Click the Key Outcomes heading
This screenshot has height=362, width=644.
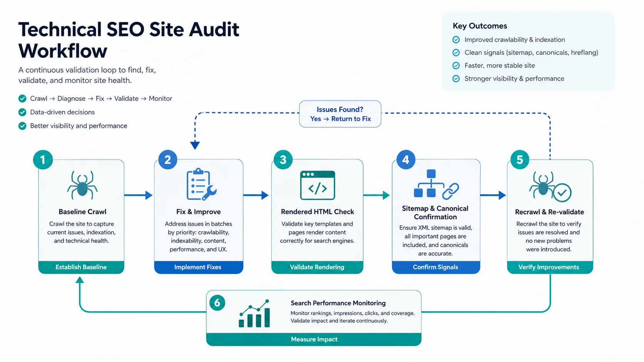click(480, 26)
